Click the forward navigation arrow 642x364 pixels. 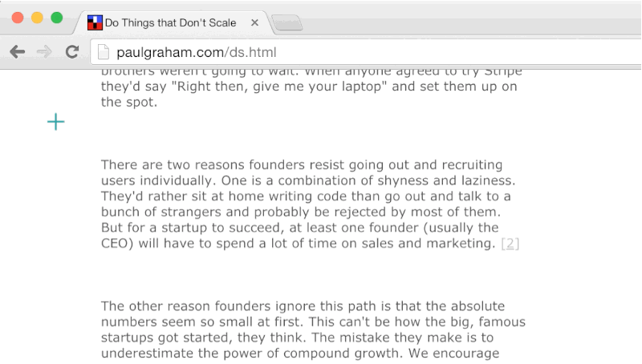(44, 52)
